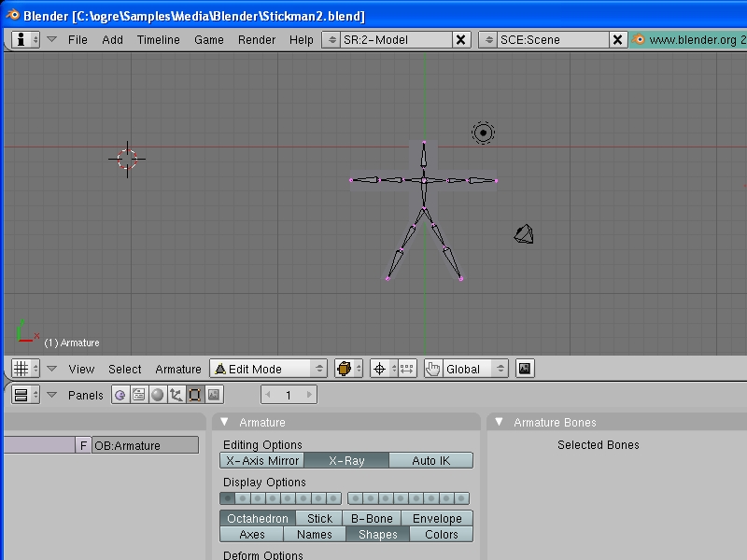
Task: Open the Info window type selector icon
Action: 25,39
